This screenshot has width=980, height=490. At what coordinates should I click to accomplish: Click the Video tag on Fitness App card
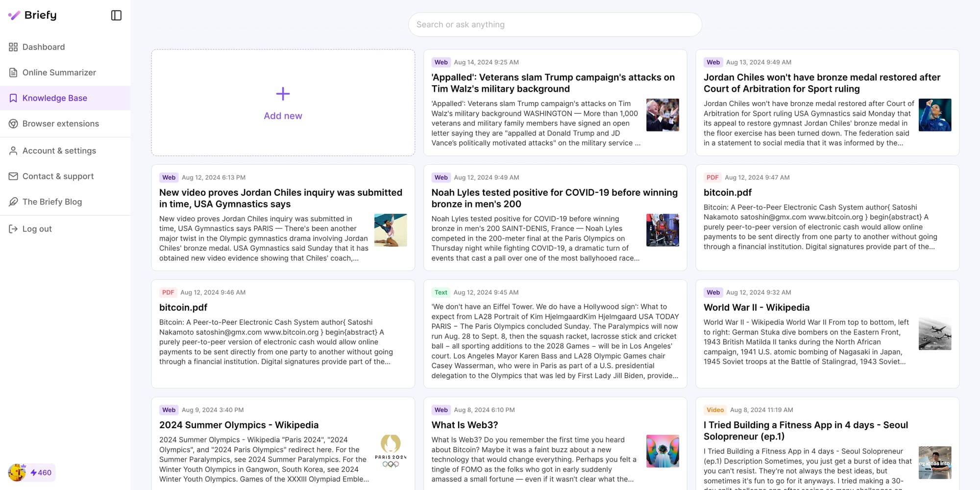[715, 410]
